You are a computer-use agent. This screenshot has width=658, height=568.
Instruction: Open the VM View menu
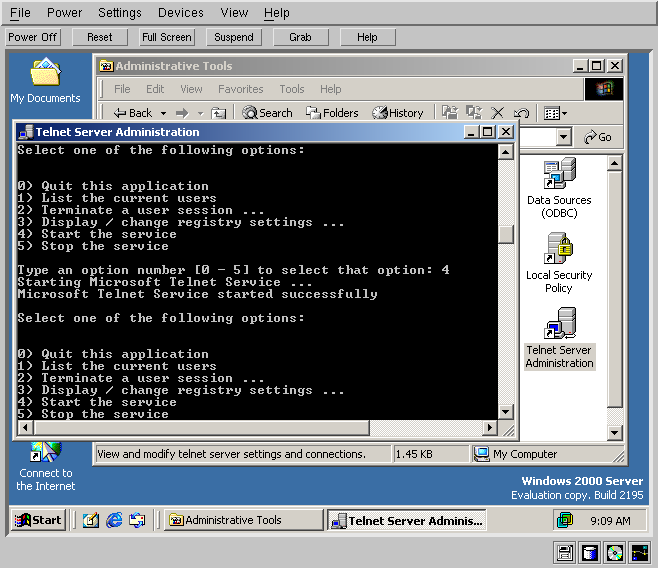tap(234, 13)
